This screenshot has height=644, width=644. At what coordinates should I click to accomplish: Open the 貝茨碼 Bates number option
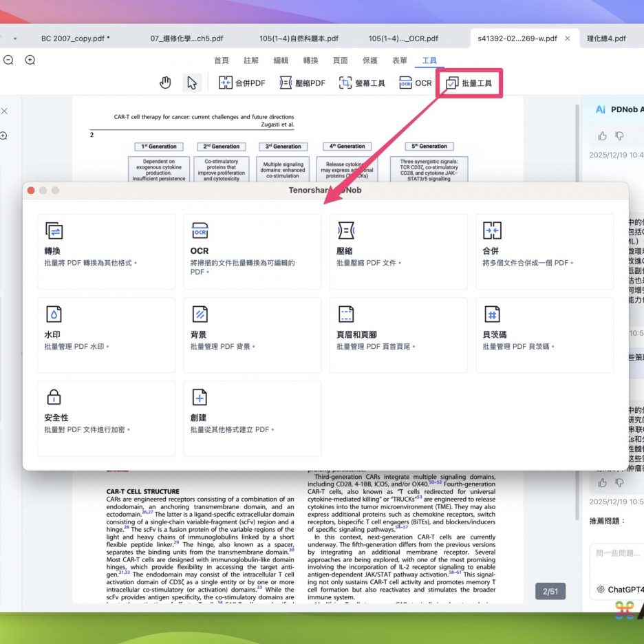544,334
